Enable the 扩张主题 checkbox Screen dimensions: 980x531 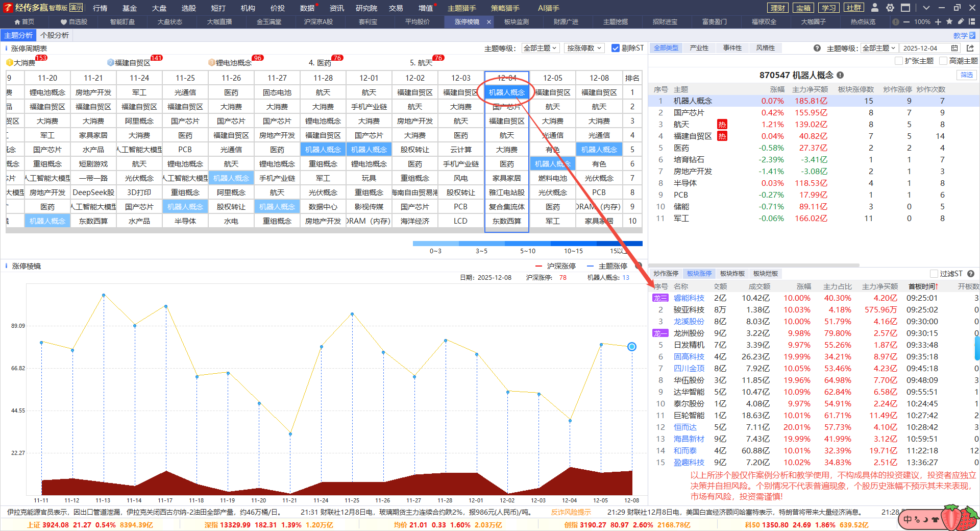899,61
